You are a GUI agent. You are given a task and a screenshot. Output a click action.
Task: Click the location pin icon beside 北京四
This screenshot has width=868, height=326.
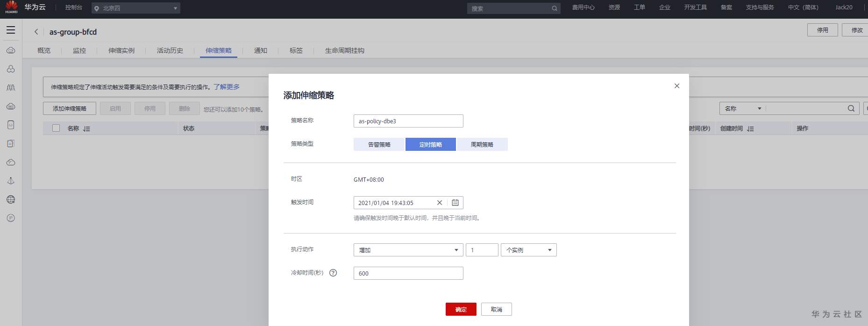(x=97, y=8)
